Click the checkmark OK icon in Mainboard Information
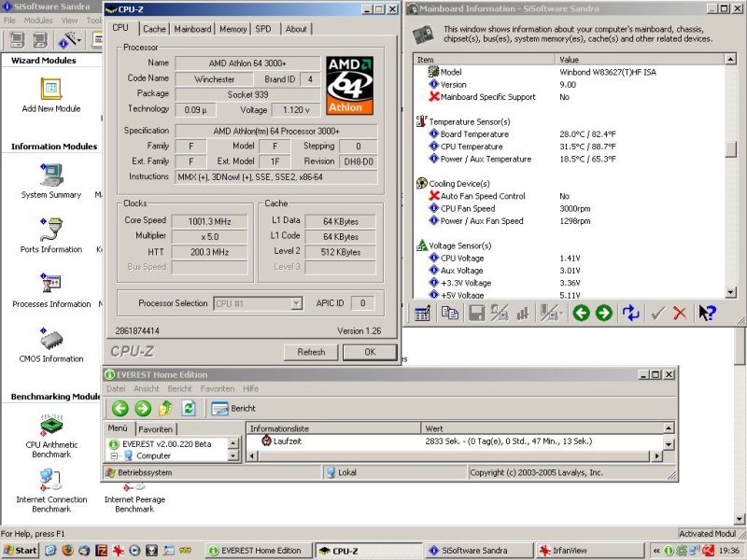This screenshot has height=560, width=747. [x=658, y=313]
